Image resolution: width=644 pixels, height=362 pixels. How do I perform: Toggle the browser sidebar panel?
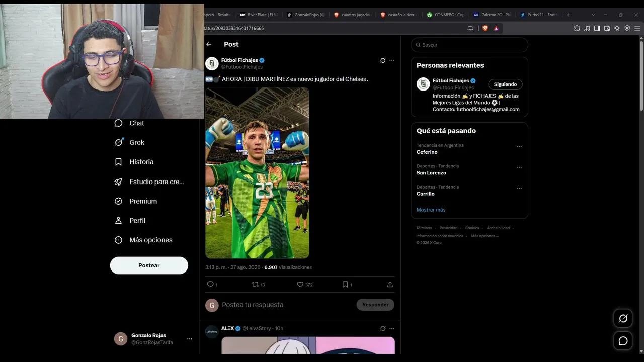point(597,28)
